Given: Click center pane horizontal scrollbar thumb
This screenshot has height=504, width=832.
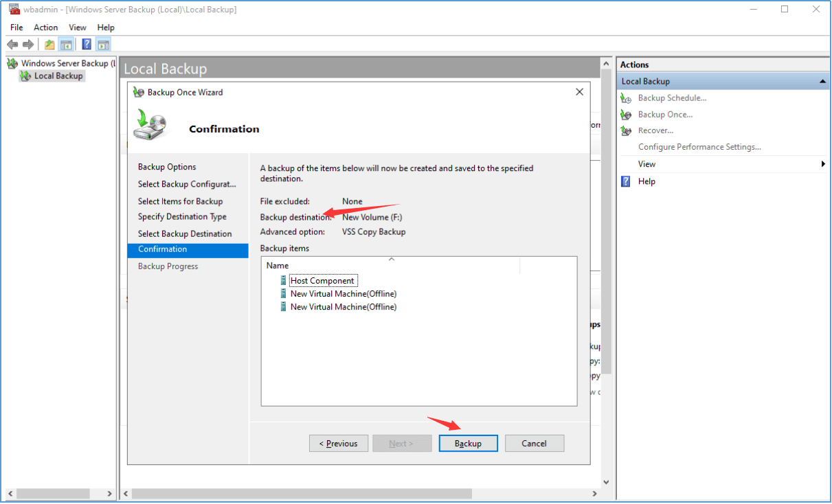Looking at the screenshot, I should click(302, 494).
